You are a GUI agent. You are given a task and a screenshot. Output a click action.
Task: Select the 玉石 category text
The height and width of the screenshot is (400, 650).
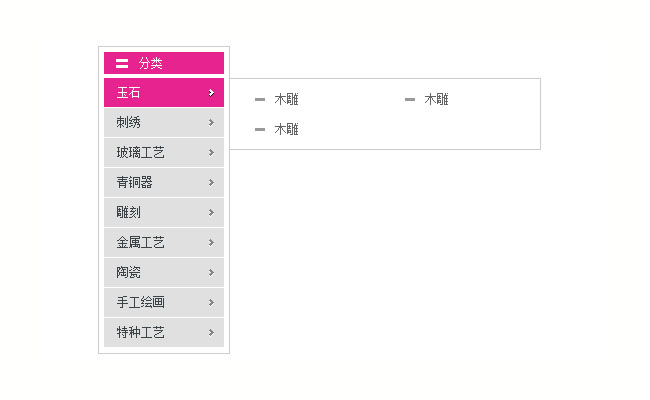128,93
